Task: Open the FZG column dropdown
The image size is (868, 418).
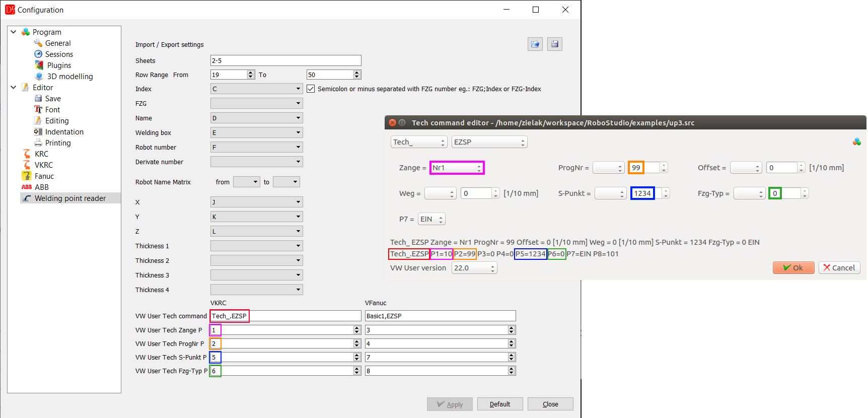Action: click(x=256, y=103)
